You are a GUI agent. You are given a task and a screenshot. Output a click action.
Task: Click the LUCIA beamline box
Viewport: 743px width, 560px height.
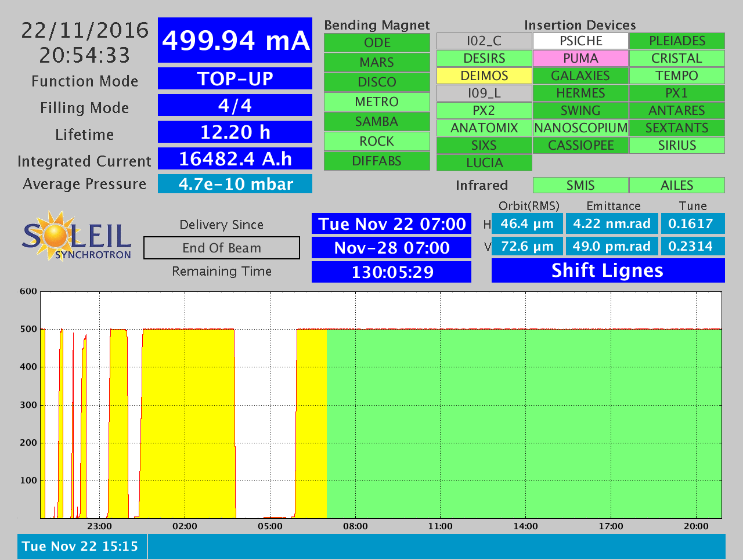click(484, 163)
